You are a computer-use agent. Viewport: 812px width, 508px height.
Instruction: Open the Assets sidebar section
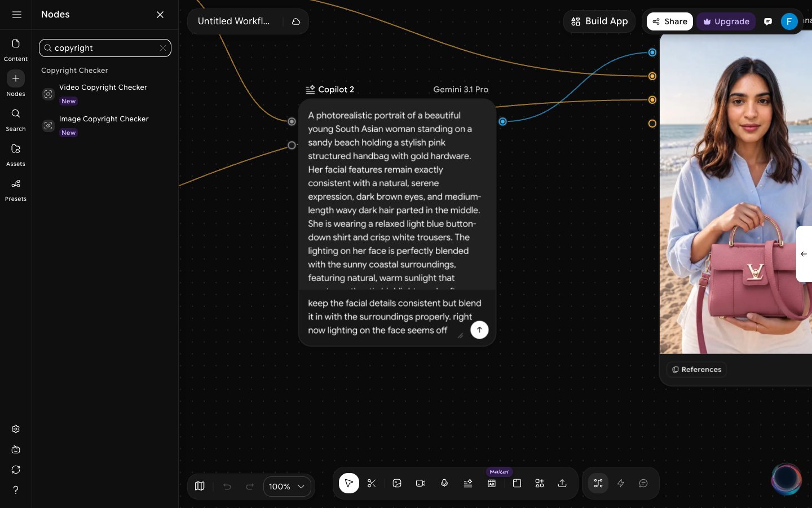point(16,155)
